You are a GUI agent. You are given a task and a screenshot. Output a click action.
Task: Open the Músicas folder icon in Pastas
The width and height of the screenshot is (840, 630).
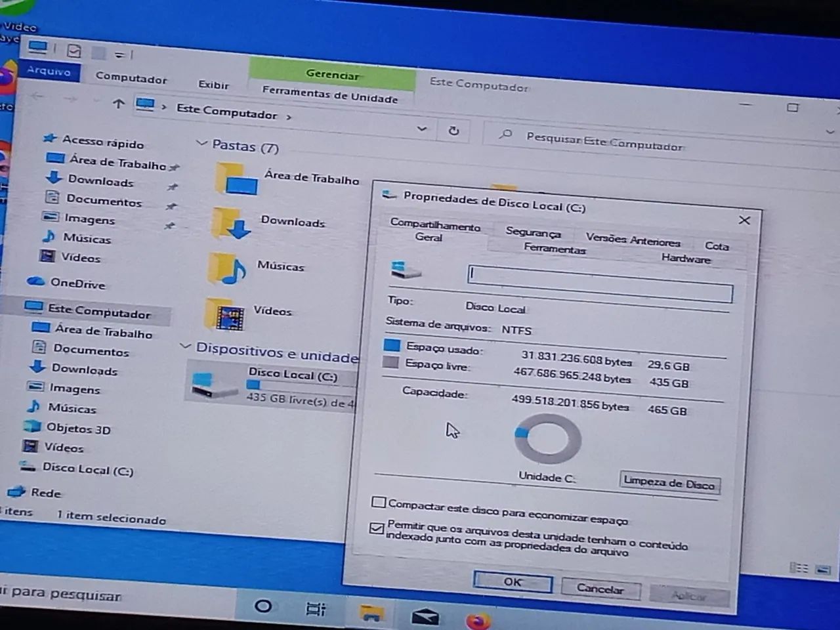tap(226, 269)
